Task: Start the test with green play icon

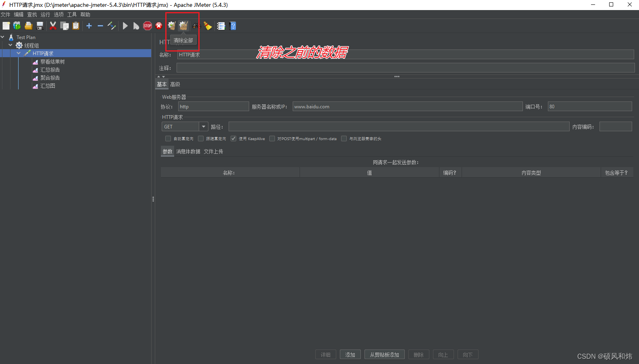Action: coord(125,26)
